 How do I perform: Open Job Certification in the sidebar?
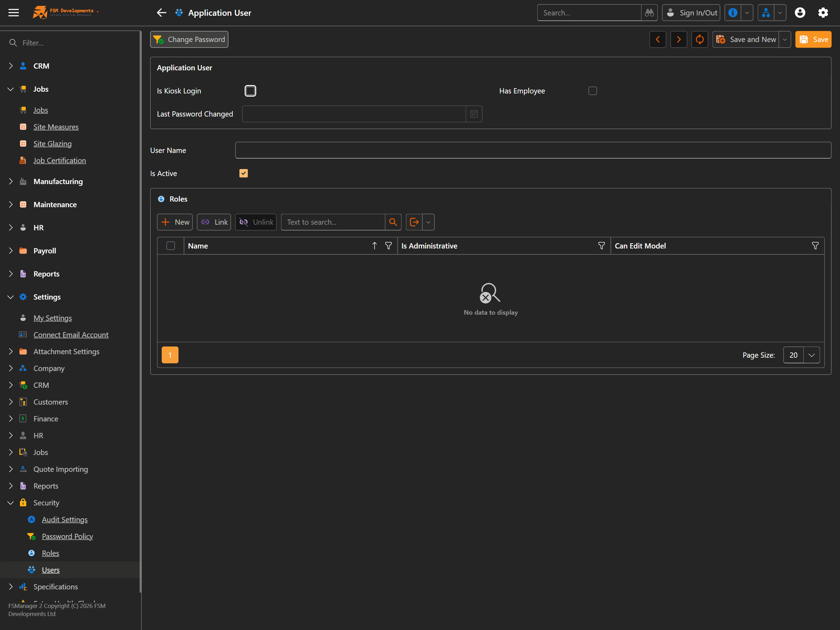coord(59,160)
